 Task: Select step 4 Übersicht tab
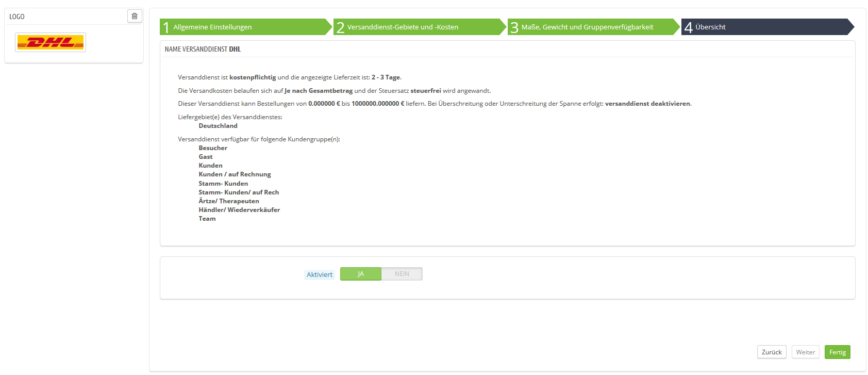[766, 27]
